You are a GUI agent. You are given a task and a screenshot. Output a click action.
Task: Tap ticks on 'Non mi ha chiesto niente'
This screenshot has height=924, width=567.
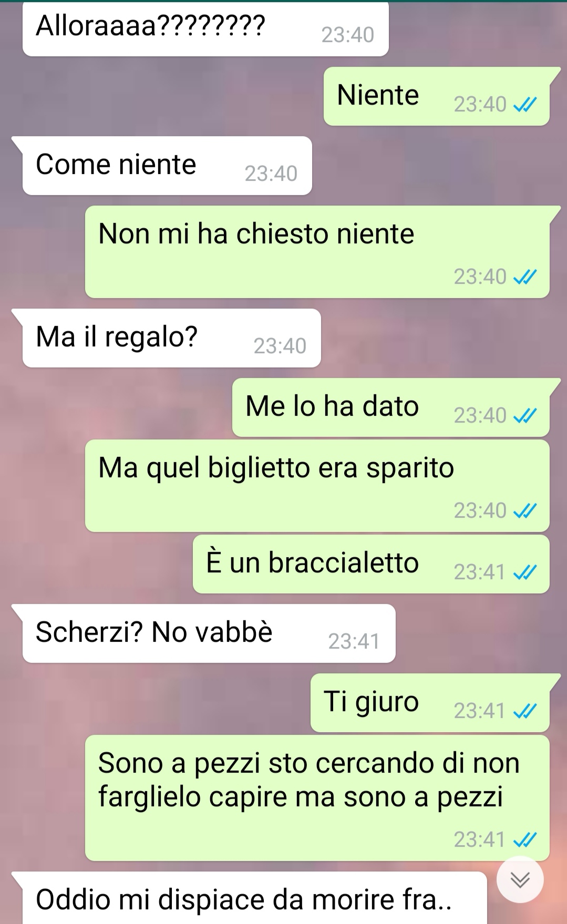tap(525, 277)
